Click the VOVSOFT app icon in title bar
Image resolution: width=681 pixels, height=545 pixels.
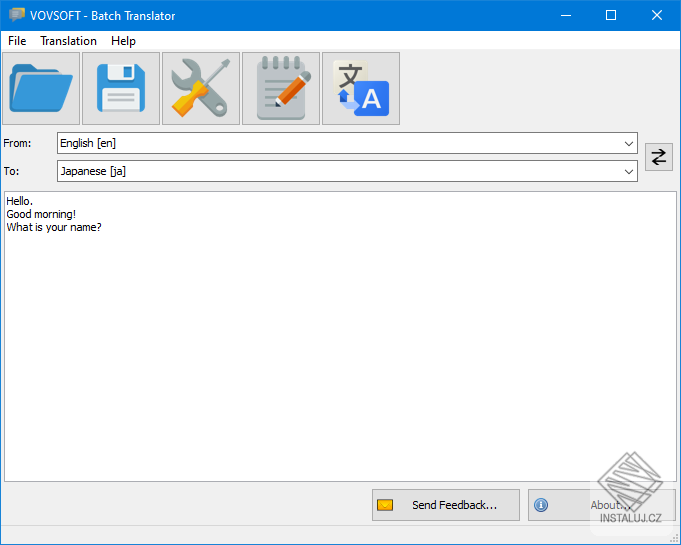pos(17,15)
